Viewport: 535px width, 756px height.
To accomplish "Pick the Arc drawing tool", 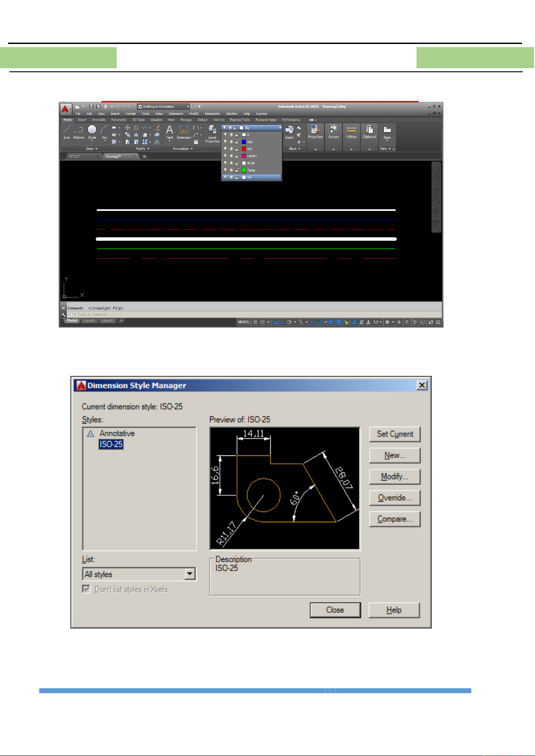I will coord(105,132).
